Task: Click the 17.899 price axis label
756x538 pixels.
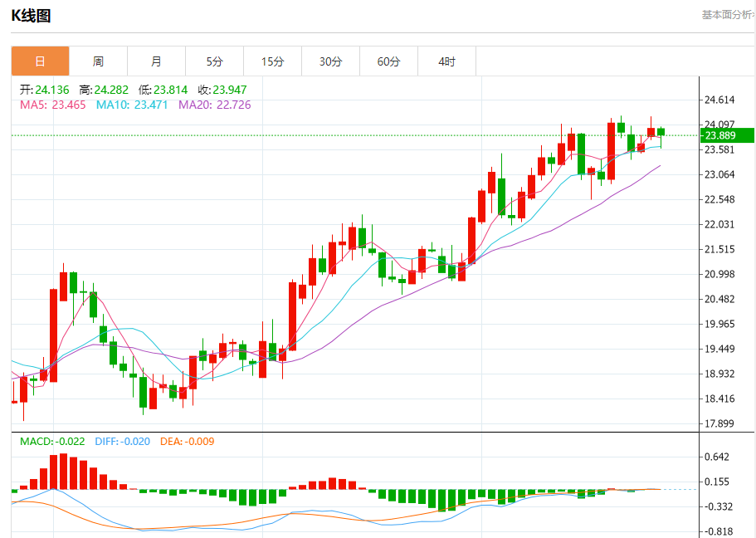Action: [x=719, y=423]
